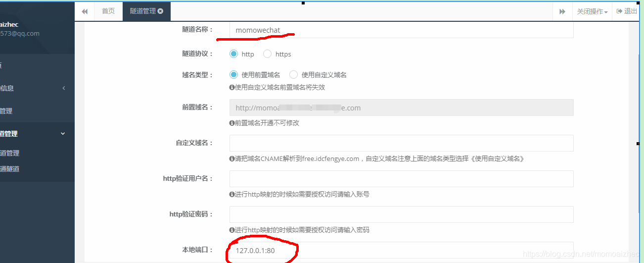Screen dimensions: 644x263
Task: Click the 域名类型 label
Action: [x=197, y=75]
